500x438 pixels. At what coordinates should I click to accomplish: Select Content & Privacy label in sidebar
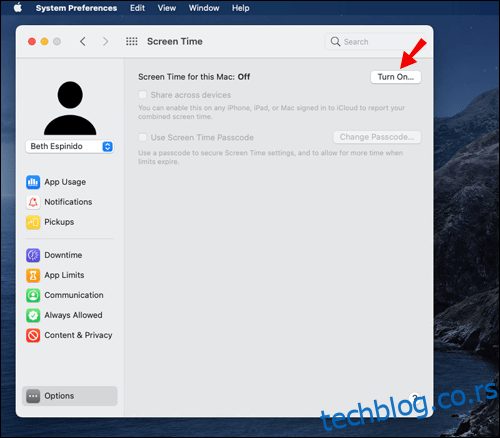click(78, 335)
